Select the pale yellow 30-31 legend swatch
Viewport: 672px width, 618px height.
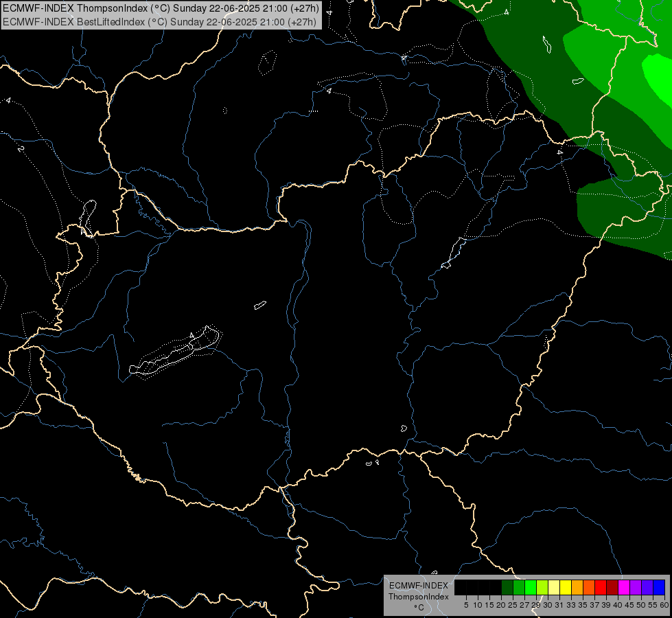click(x=554, y=587)
